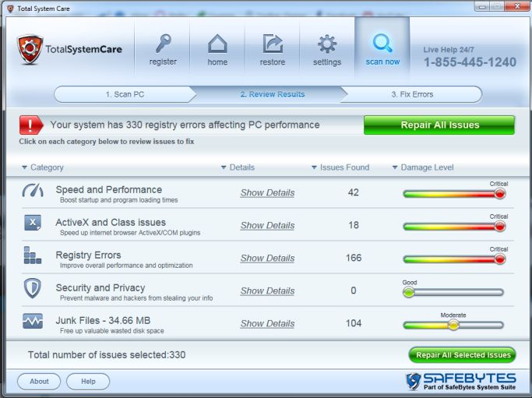Go to the home house icon
This screenshot has height=398, width=532.
pyautogui.click(x=217, y=44)
